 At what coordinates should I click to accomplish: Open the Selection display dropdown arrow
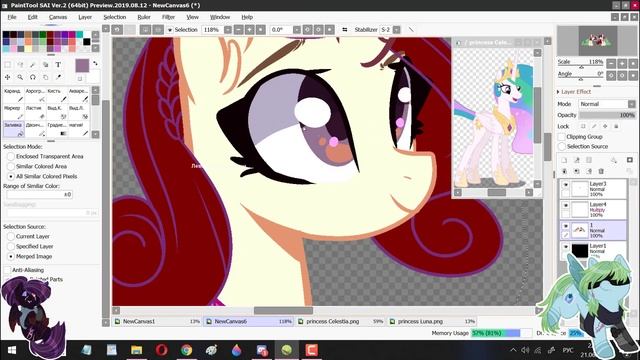coord(170,30)
